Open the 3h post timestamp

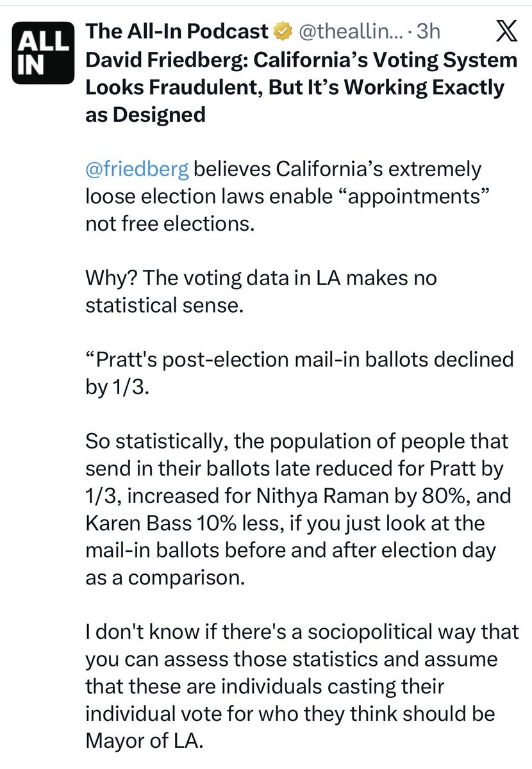424,31
